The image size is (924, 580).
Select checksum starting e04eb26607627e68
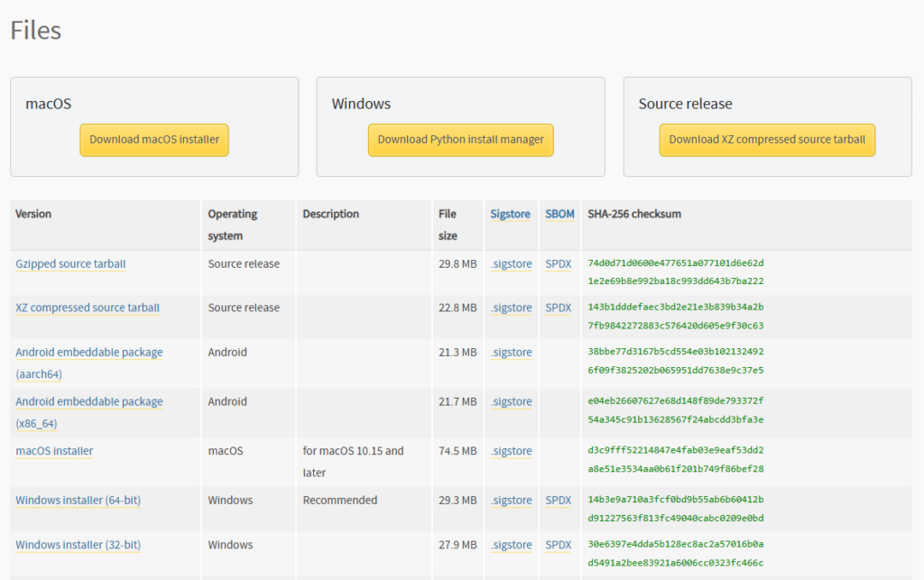coord(675,410)
